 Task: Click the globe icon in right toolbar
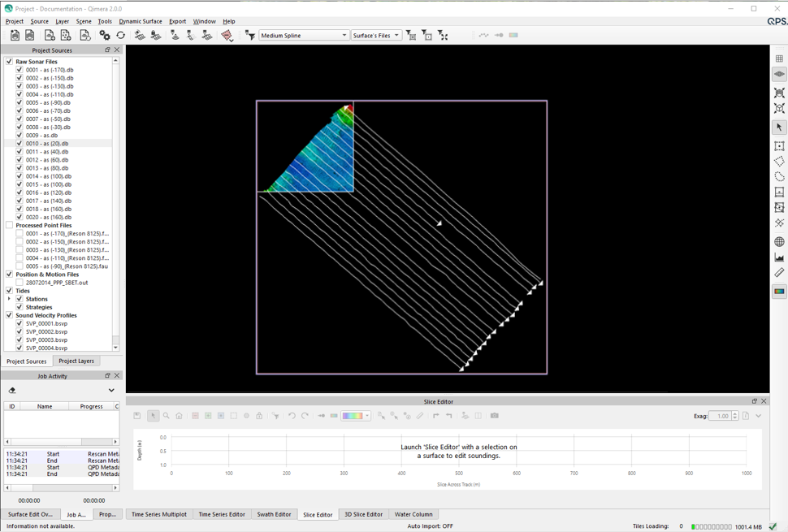[x=779, y=242]
